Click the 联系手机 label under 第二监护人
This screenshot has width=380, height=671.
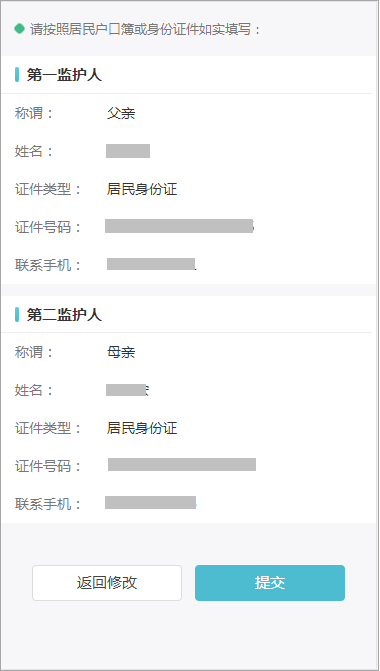pos(48,503)
